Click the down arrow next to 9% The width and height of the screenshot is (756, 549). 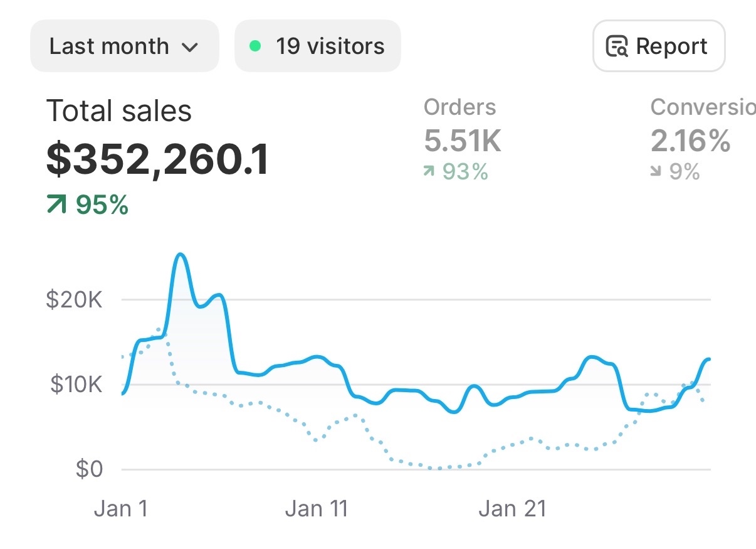click(x=656, y=171)
